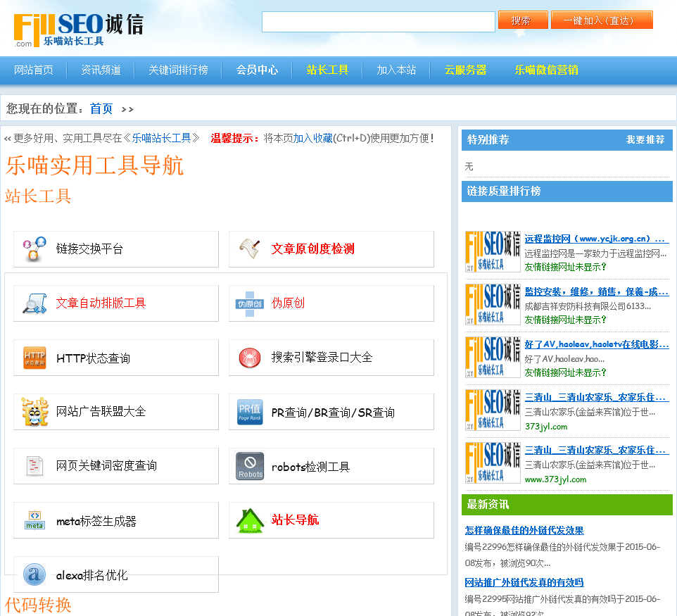Image resolution: width=677 pixels, height=616 pixels.
Task: Open the 网站推广外链代发真的有效吗 news link
Action: point(524,583)
